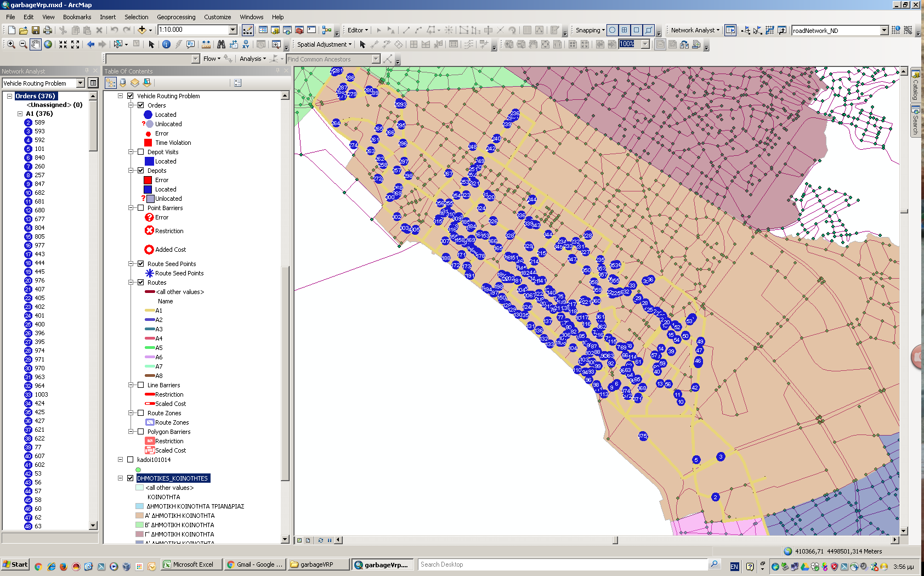Open Directions window icon
The width and height of the screenshot is (924, 576).
click(783, 30)
